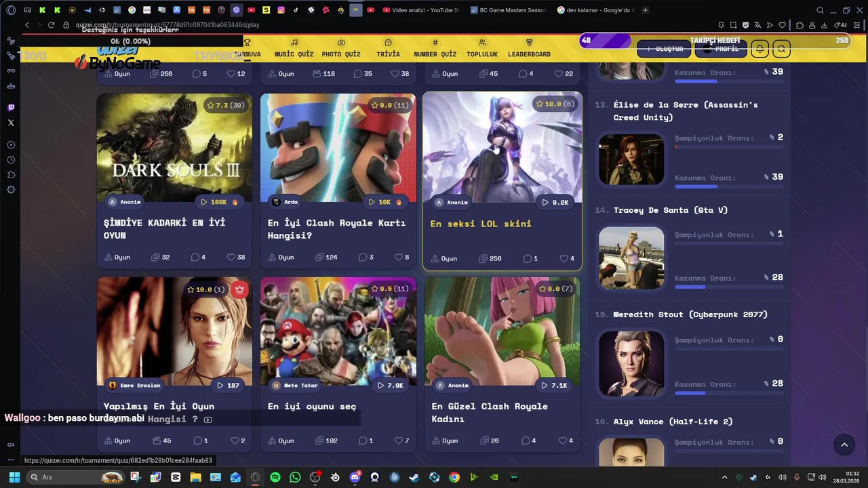The width and height of the screenshot is (868, 488).
Task: Click Meredith Stout Kazanma Oranı progress bar
Action: (730, 392)
